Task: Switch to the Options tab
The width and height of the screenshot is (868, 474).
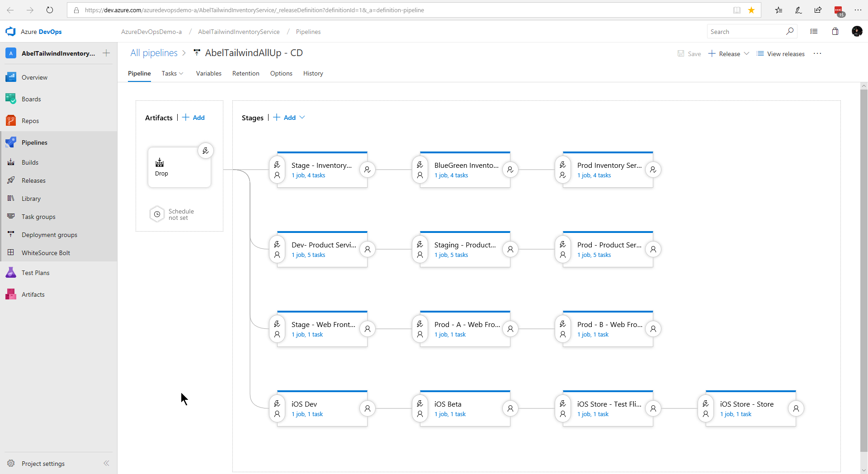Action: click(x=281, y=73)
